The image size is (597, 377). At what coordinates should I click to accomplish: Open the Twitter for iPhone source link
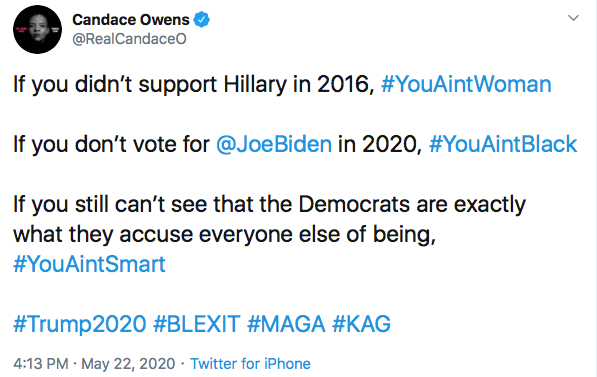click(251, 364)
